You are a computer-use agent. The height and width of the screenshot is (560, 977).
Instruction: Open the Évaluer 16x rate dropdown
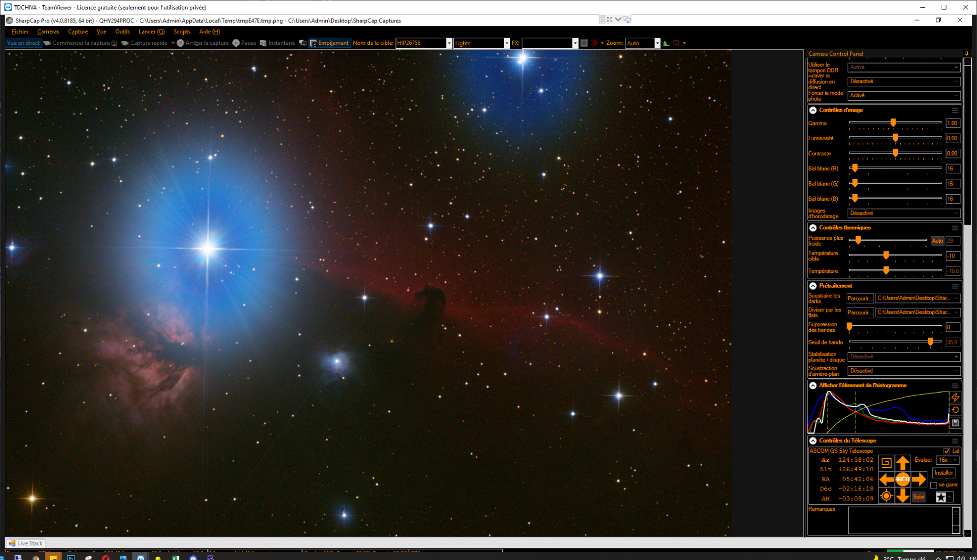(x=947, y=460)
